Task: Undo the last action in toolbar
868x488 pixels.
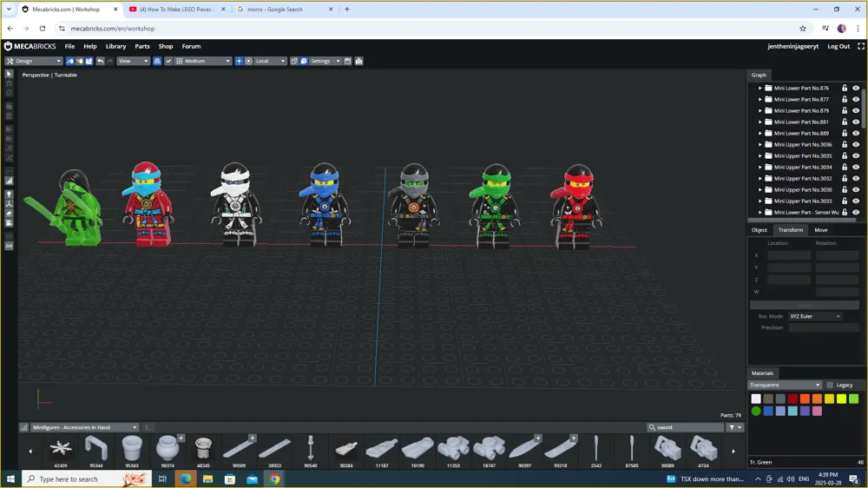Action: [100, 61]
